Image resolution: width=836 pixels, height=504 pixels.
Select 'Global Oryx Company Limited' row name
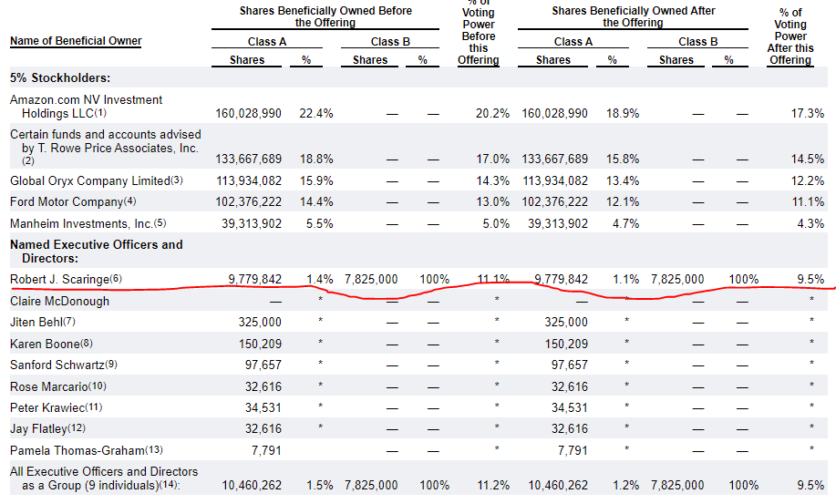(x=89, y=181)
